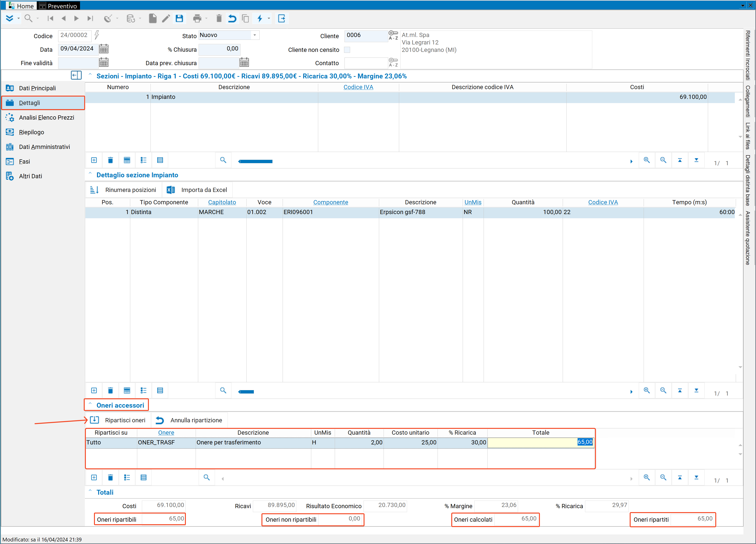Click the printer icon
The image size is (756, 544).
(197, 18)
